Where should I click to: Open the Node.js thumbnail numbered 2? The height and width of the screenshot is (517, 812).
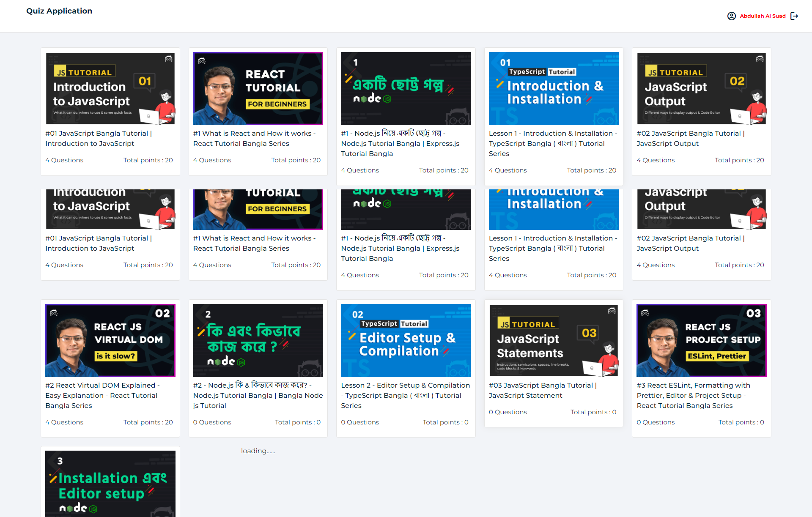pyautogui.click(x=258, y=340)
